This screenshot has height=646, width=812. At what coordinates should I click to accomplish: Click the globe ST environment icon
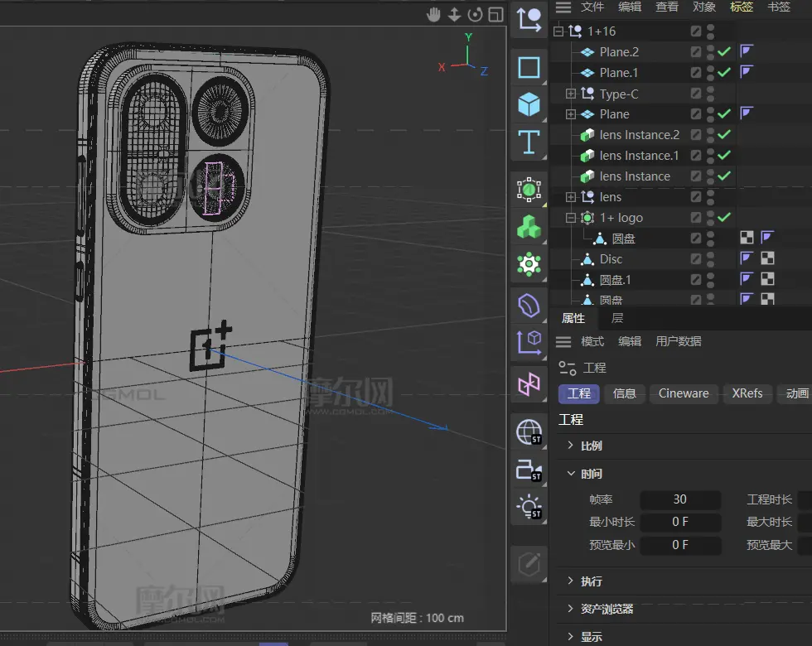(529, 432)
